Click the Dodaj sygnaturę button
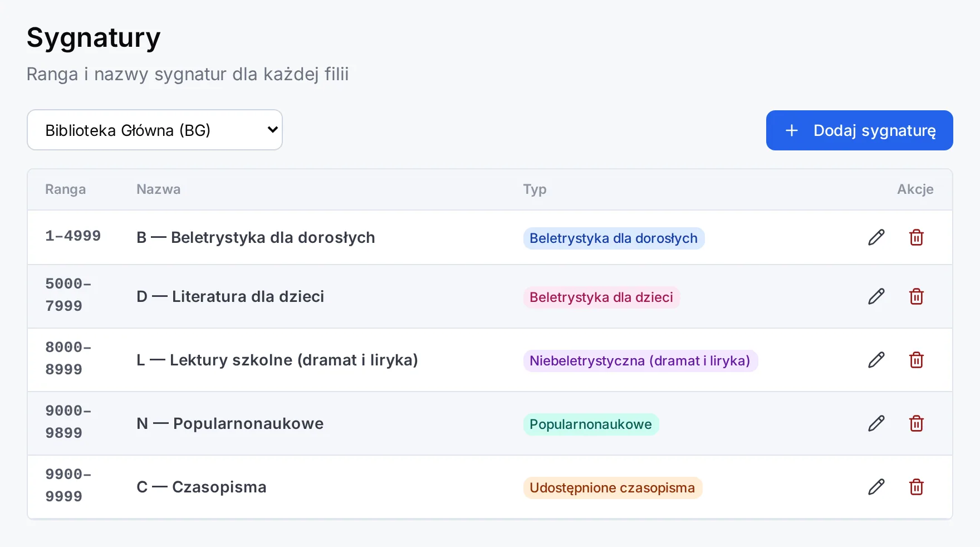 [x=859, y=130]
